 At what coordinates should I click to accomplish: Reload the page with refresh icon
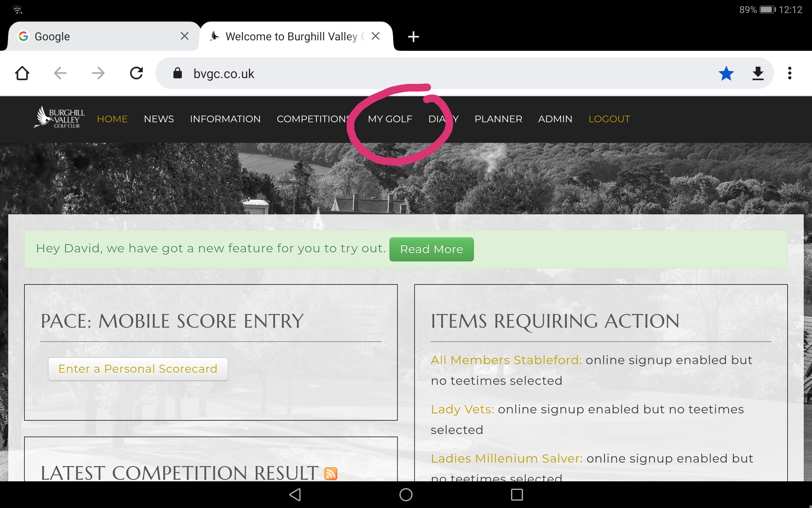tap(137, 73)
